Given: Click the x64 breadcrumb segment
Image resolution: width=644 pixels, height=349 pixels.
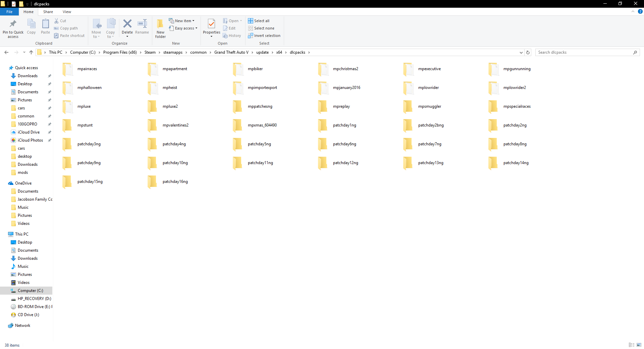Looking at the screenshot, I should click(279, 52).
